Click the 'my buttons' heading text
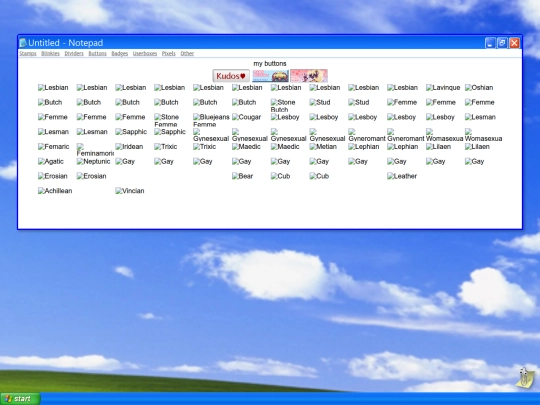The width and height of the screenshot is (540, 405). pyautogui.click(x=270, y=64)
